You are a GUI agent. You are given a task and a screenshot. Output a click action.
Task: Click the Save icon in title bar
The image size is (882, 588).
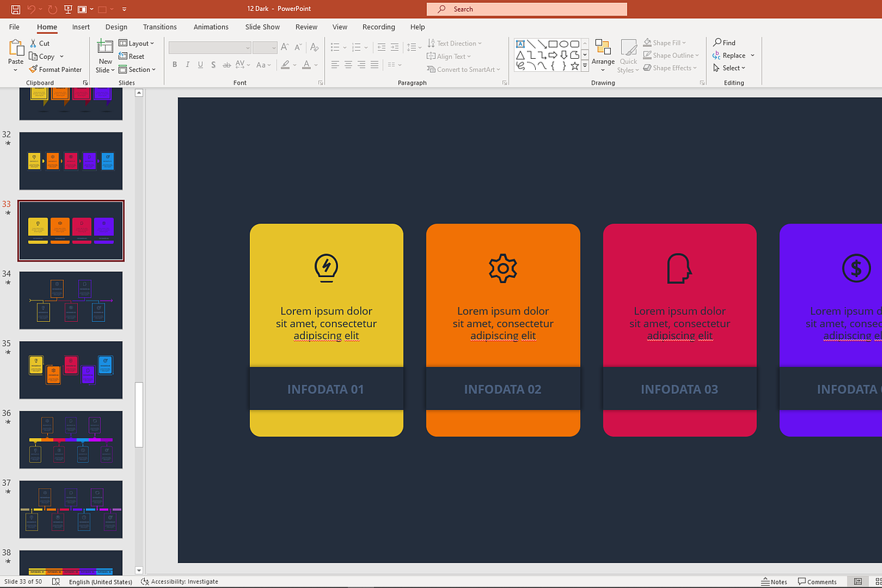pyautogui.click(x=15, y=10)
